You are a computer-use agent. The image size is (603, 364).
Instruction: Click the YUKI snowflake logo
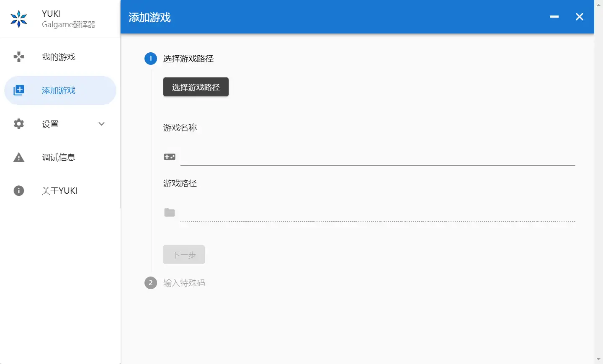click(x=19, y=19)
